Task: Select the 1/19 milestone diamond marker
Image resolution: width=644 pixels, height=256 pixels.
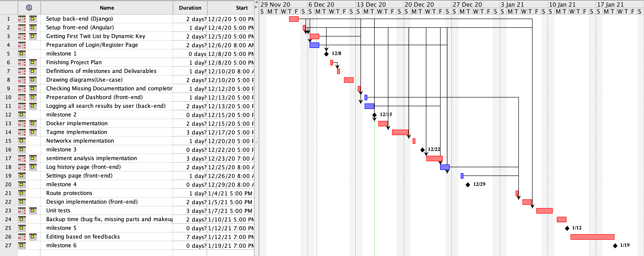Action: click(615, 246)
